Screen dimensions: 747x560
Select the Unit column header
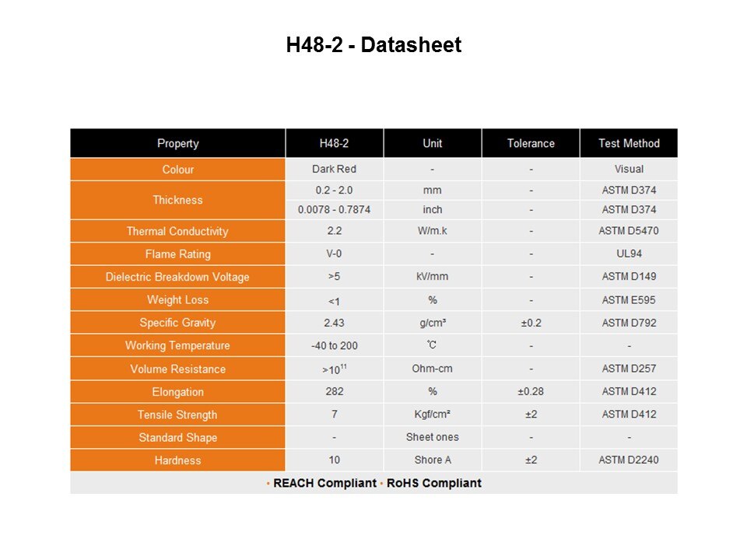tap(432, 143)
